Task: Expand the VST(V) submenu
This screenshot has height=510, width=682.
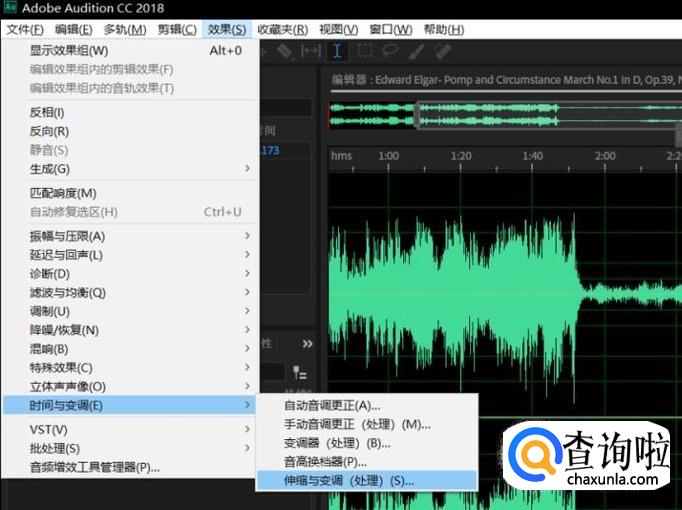Action: pos(130,430)
